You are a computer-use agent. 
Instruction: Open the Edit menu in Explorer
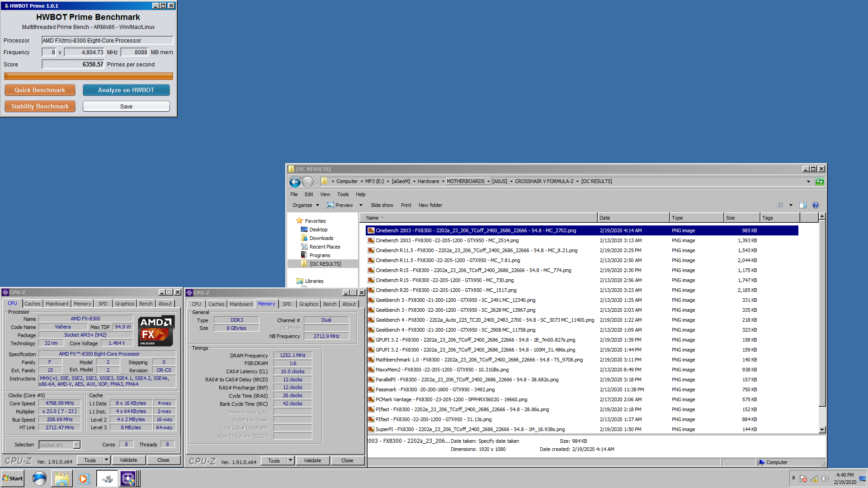pos(309,194)
